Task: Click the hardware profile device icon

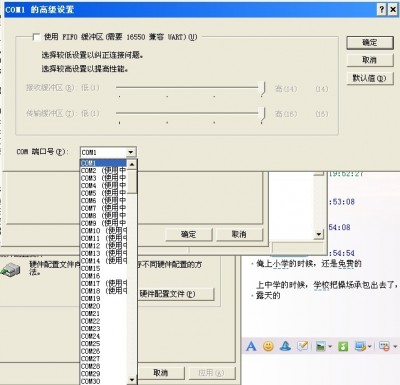Action: point(10,269)
